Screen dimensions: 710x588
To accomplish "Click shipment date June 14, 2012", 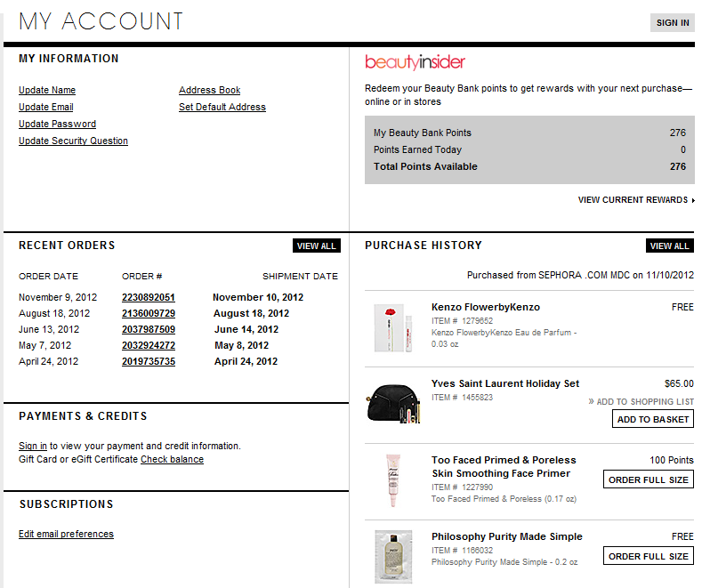I will click(246, 329).
